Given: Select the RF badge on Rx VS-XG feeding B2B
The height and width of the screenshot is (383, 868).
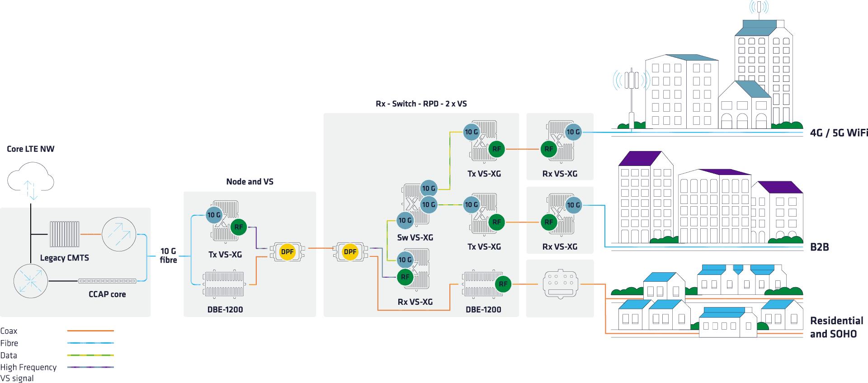Looking at the screenshot, I should coord(549,222).
